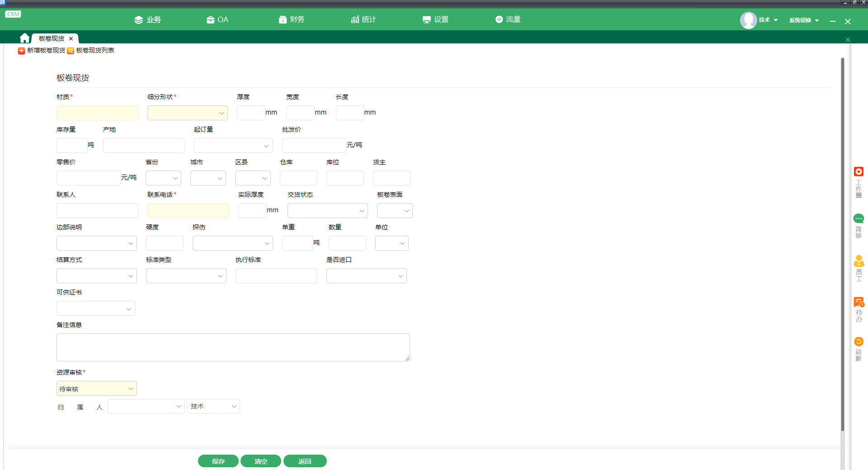Open the 微聊 chat icon
The width and height of the screenshot is (868, 470).
[x=859, y=219]
